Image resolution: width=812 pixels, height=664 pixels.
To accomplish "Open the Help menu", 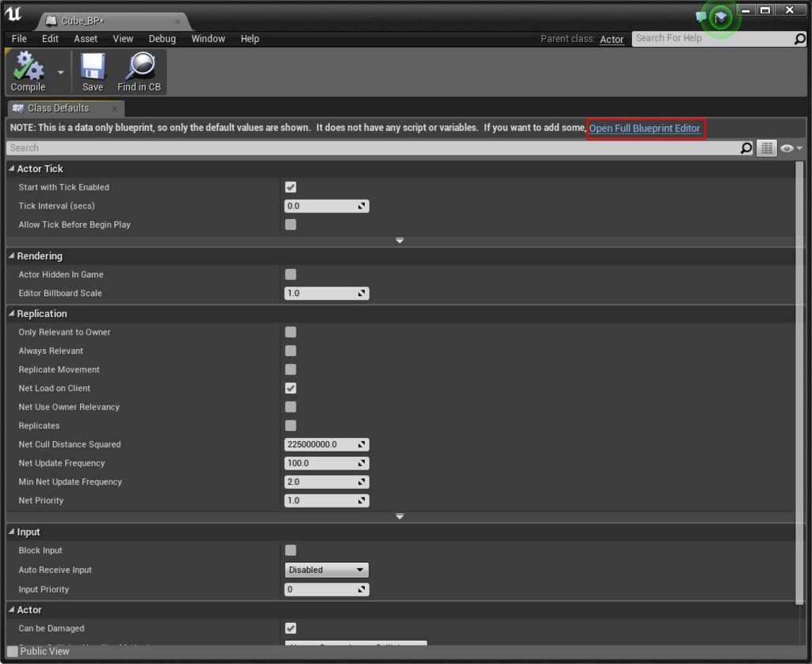I will 250,39.
